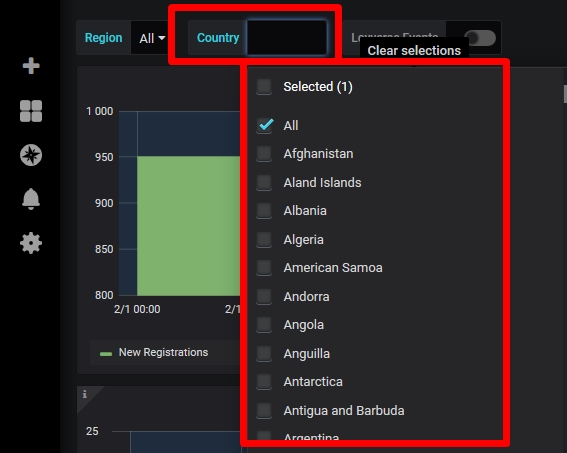567x453 pixels.
Task: Click the Create plus icon in sidebar
Action: click(31, 66)
